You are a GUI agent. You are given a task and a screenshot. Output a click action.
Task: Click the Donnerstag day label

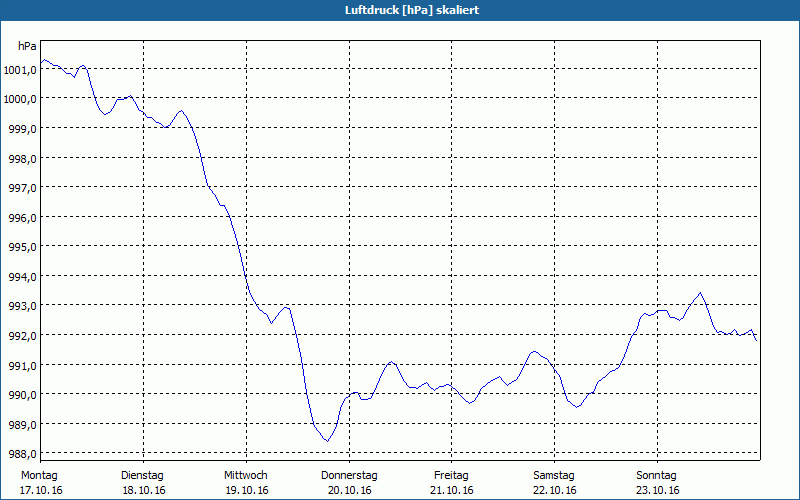pyautogui.click(x=349, y=476)
